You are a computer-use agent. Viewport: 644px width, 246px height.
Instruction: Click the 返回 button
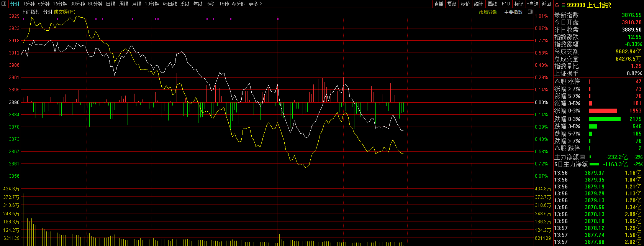546,4
